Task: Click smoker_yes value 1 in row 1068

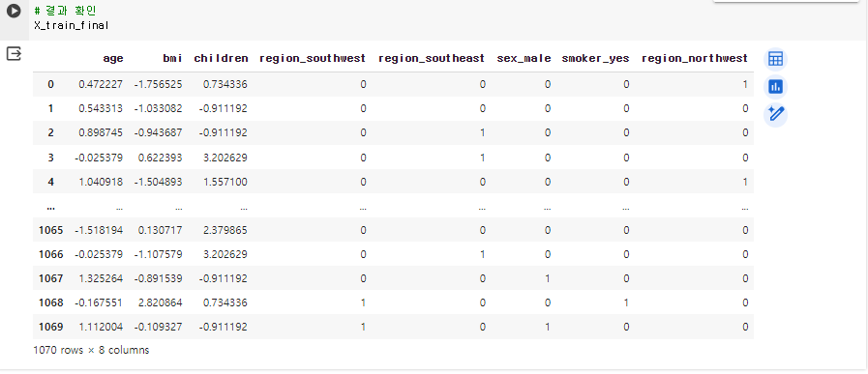Action: click(x=626, y=302)
